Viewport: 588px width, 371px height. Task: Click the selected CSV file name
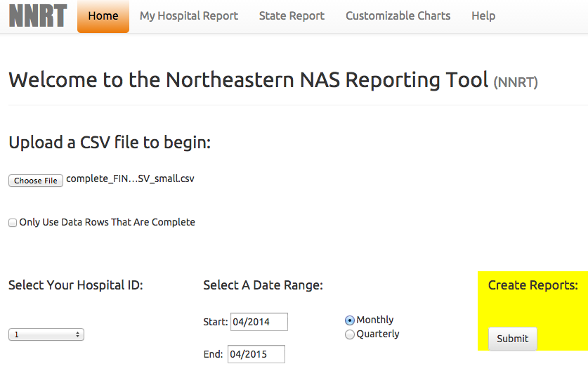click(130, 179)
